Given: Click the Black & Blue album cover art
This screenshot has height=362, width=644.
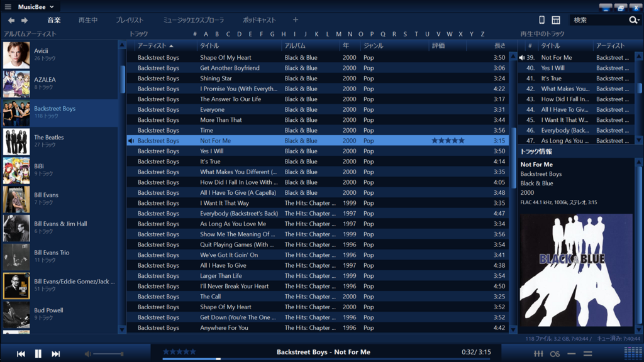Looking at the screenshot, I should [576, 270].
